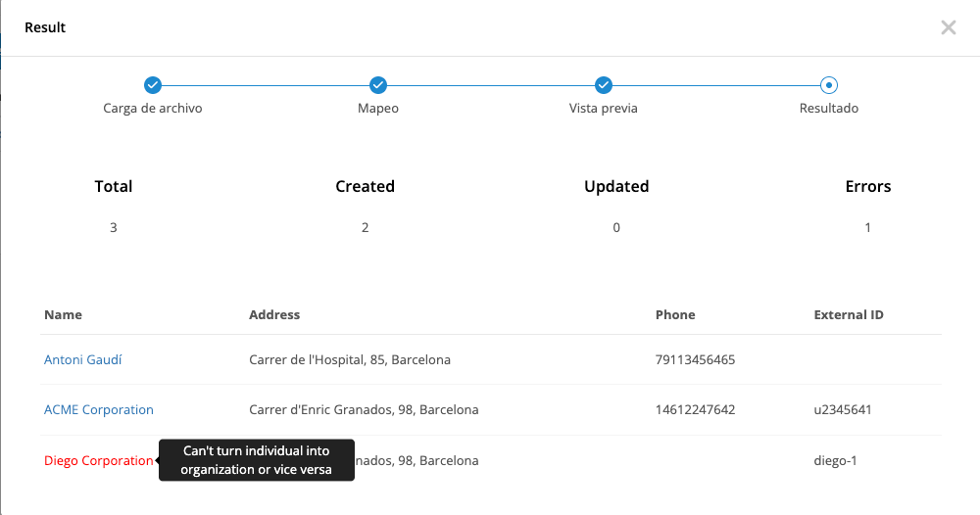Click the Address column header

coord(274,314)
